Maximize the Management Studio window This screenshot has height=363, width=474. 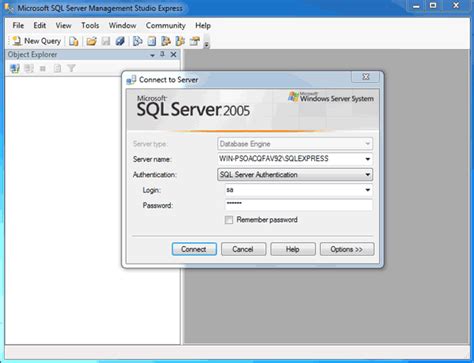tap(433, 6)
